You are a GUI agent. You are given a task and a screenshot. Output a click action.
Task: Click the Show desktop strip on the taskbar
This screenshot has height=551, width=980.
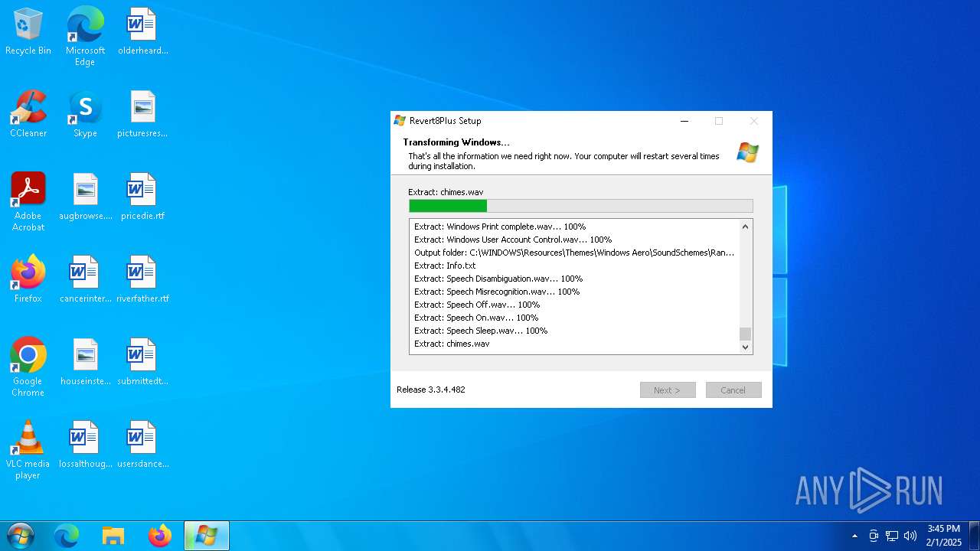975,536
